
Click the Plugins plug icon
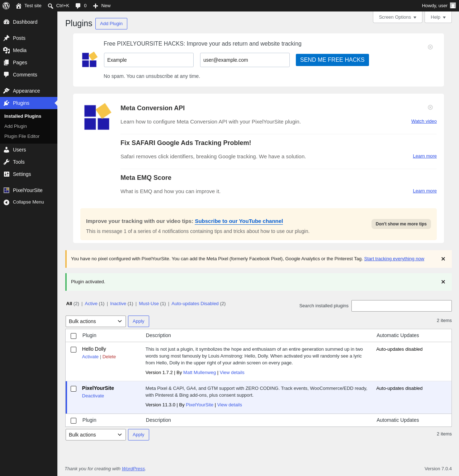click(6, 103)
